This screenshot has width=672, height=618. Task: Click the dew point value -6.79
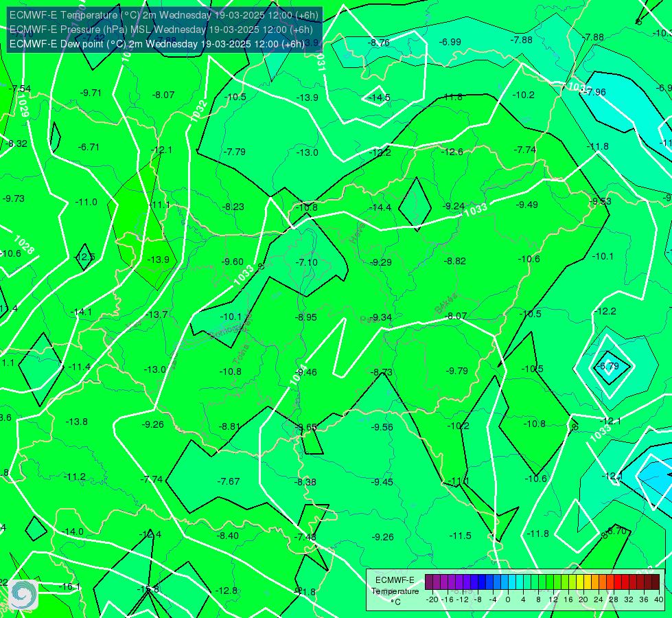609,366
